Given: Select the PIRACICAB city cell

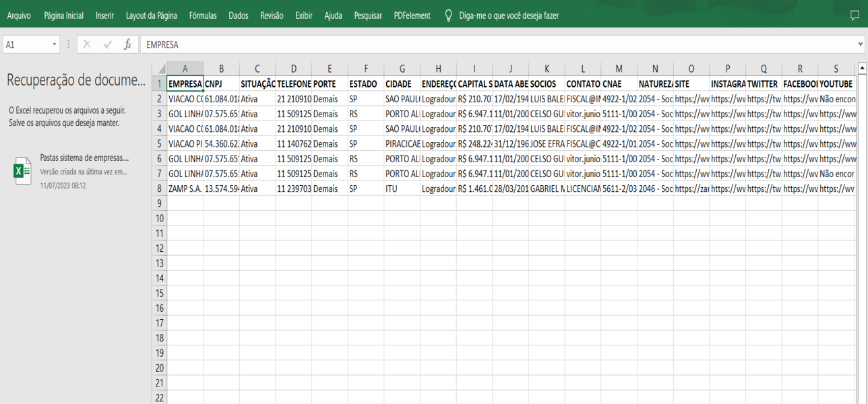Looking at the screenshot, I should point(402,143).
